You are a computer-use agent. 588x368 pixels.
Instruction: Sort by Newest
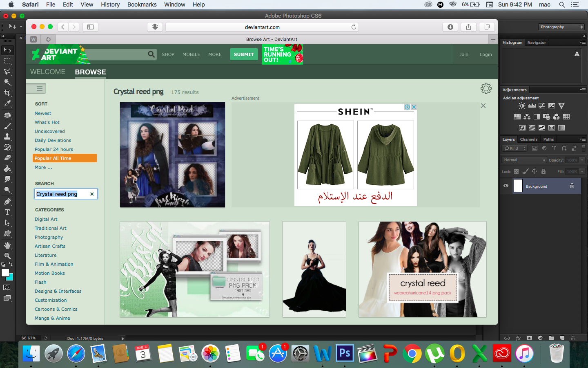[43, 113]
